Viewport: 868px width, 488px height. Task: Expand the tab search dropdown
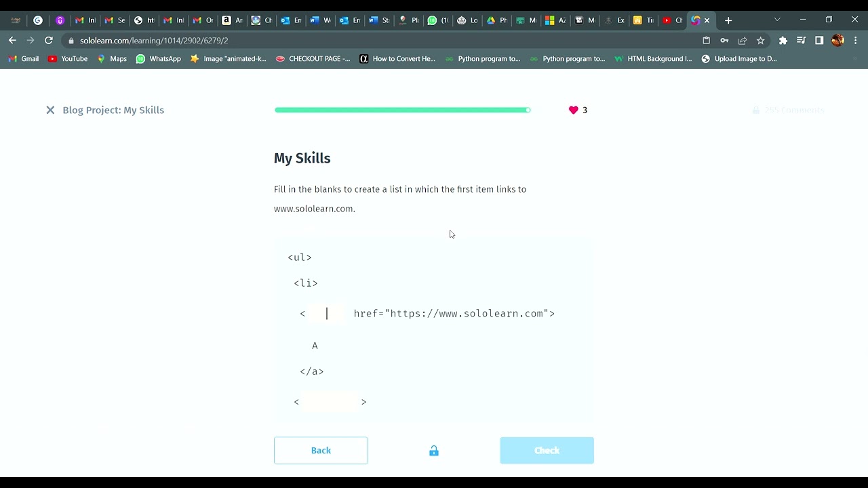click(x=777, y=20)
